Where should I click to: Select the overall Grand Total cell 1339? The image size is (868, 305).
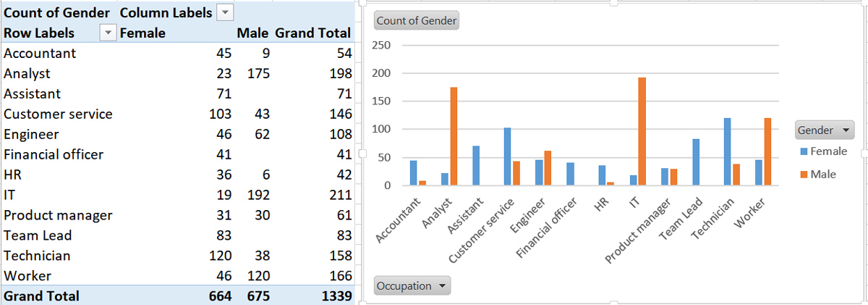point(336,296)
